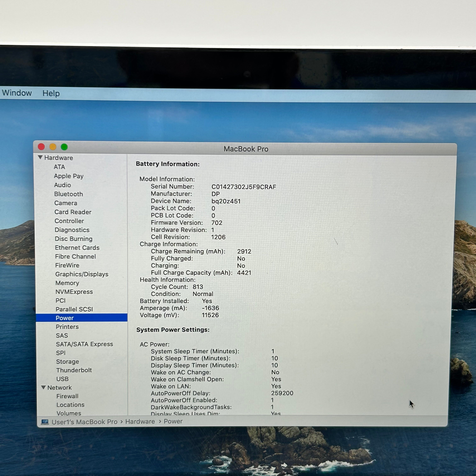Click the AutoPowerOff Delay value 259200

282,393
